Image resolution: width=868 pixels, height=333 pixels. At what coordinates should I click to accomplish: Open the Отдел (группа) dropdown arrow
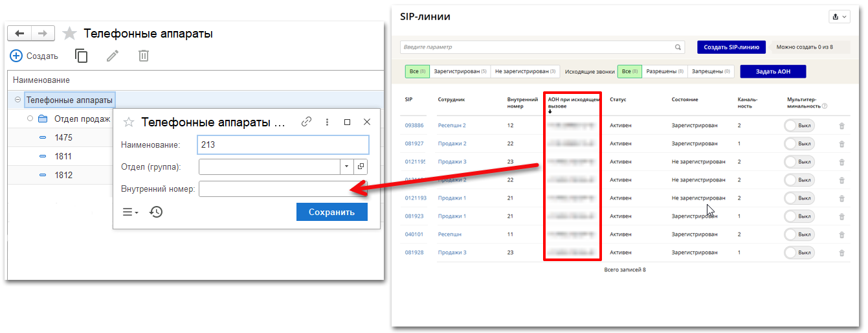[x=346, y=166]
